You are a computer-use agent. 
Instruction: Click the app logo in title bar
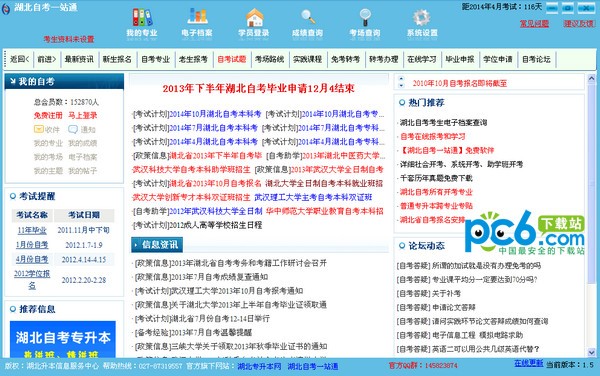(6, 9)
